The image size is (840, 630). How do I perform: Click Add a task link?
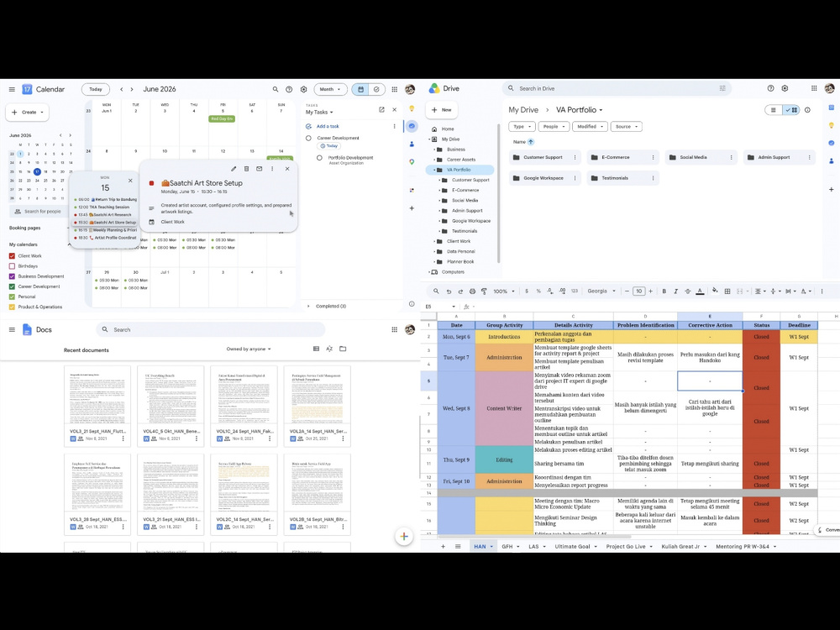(328, 127)
